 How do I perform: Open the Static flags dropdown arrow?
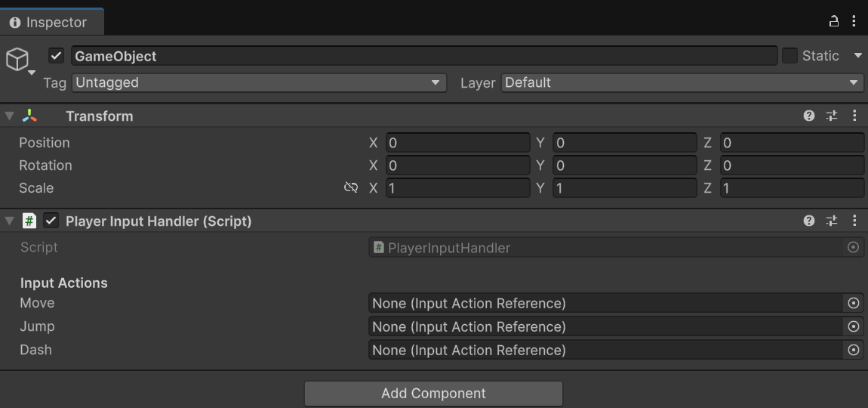pyautogui.click(x=857, y=56)
